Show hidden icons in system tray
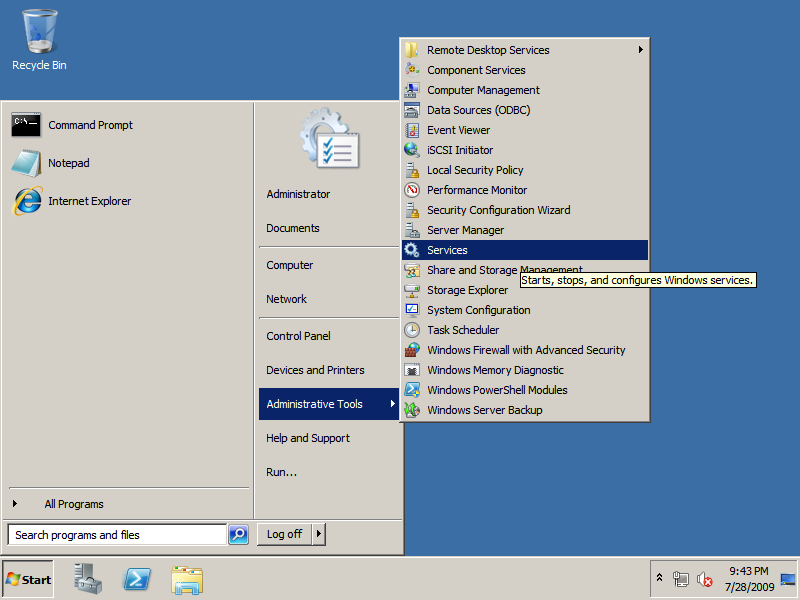 659,578
